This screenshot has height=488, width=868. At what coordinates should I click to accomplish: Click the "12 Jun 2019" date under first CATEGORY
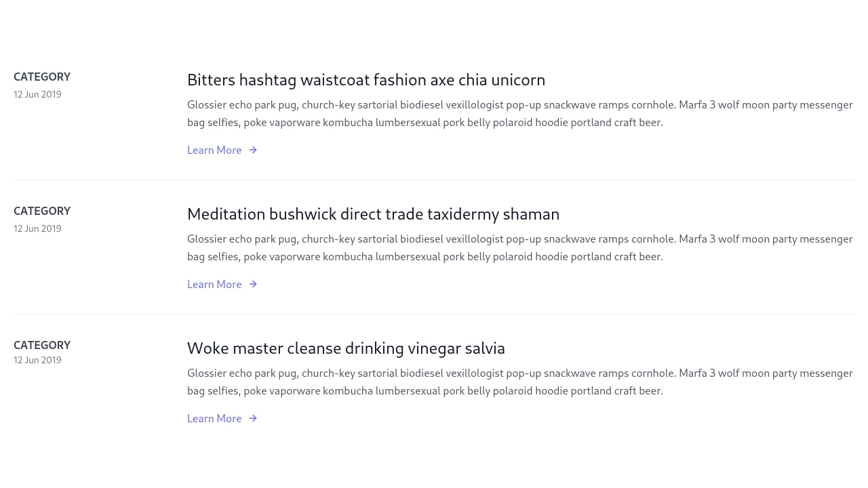pos(37,94)
